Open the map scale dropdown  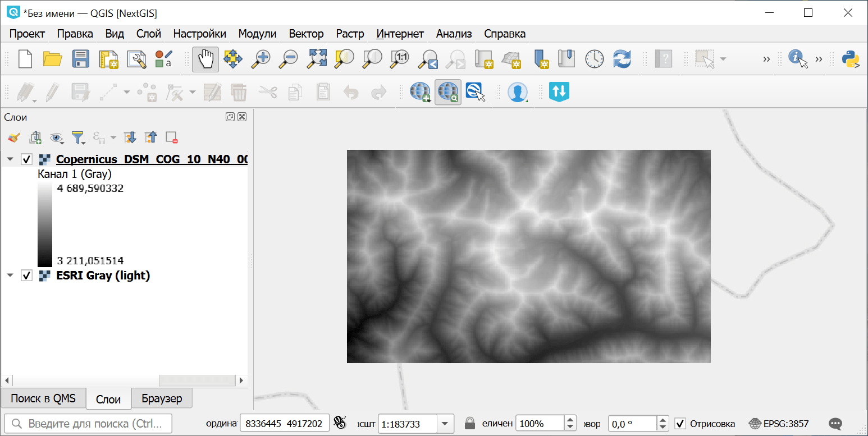point(445,424)
